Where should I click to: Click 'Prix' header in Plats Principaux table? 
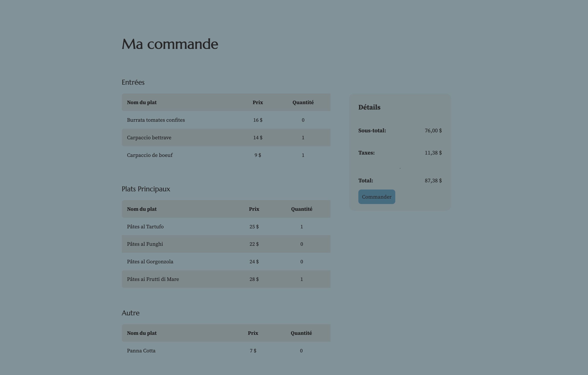(x=254, y=209)
